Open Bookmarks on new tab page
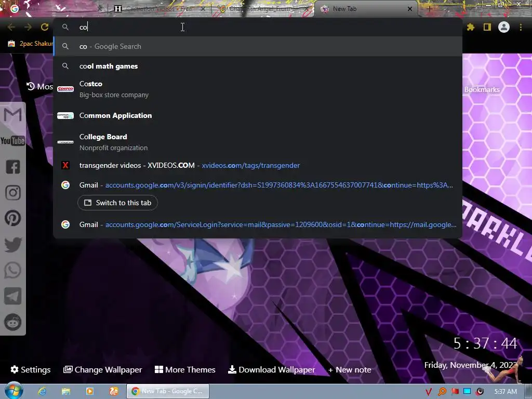This screenshot has height=399, width=532. coord(482,89)
